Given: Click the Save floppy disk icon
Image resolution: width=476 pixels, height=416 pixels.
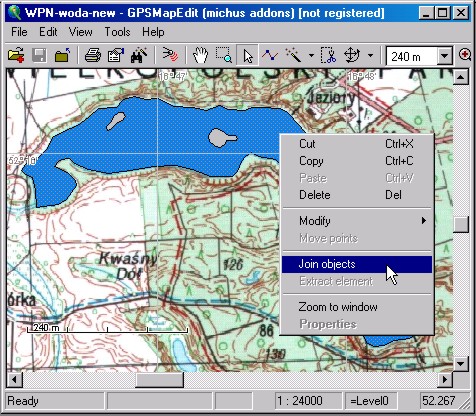Looking at the screenshot, I should pyautogui.click(x=39, y=55).
